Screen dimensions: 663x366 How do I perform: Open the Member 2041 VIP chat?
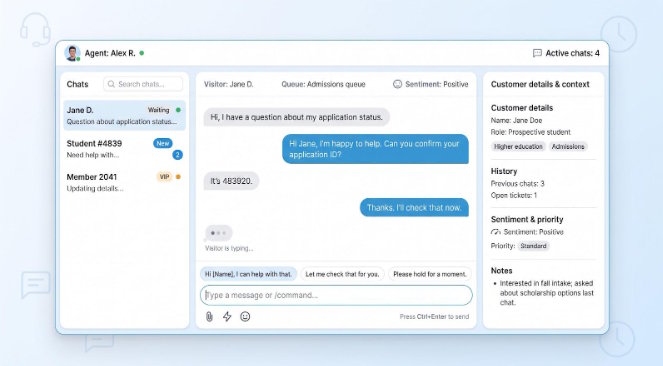[x=124, y=182]
